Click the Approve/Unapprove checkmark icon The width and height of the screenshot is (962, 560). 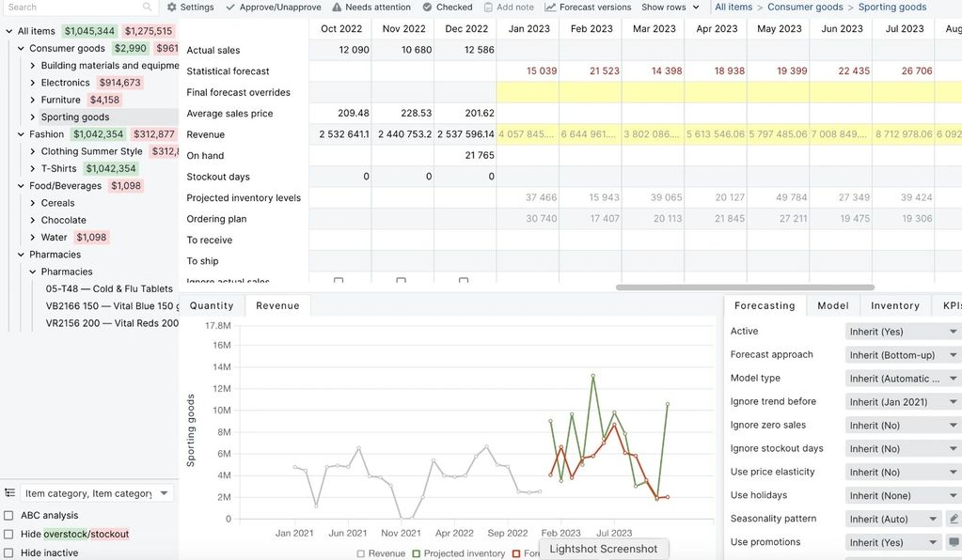click(x=230, y=8)
